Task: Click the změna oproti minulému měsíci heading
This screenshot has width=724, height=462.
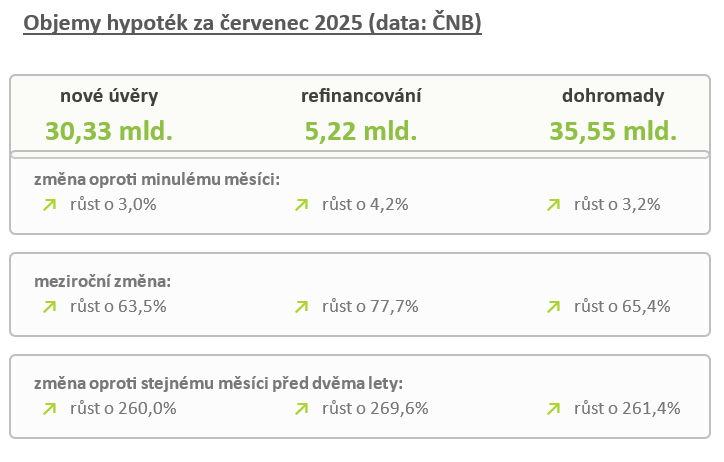Action: coord(157,179)
